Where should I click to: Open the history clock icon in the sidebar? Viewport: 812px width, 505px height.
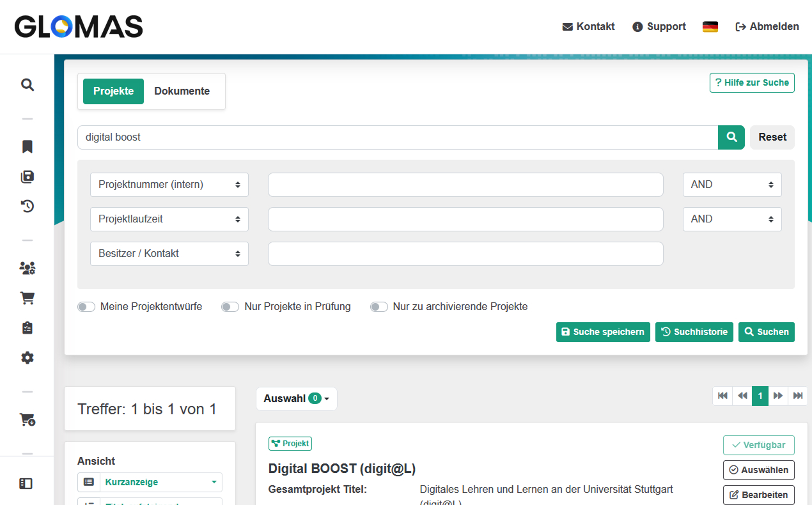(x=27, y=206)
